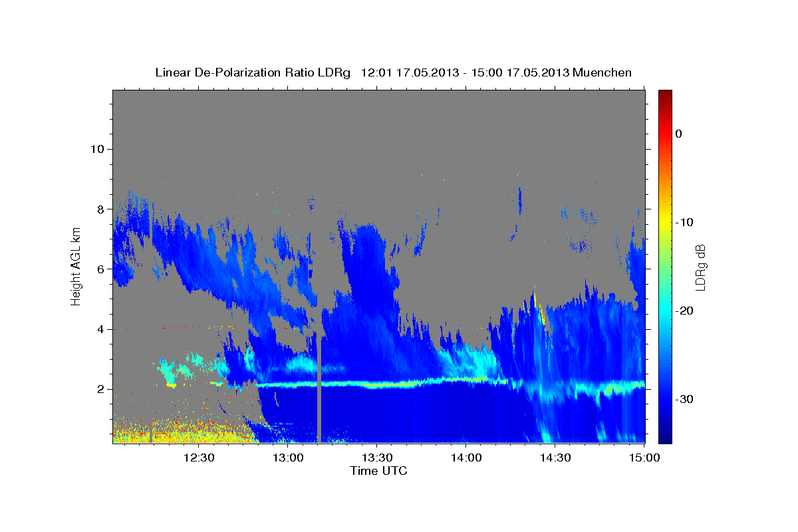Click the 'Time UTC' axis label
Viewport: 798px width, 532px height.
point(379,471)
